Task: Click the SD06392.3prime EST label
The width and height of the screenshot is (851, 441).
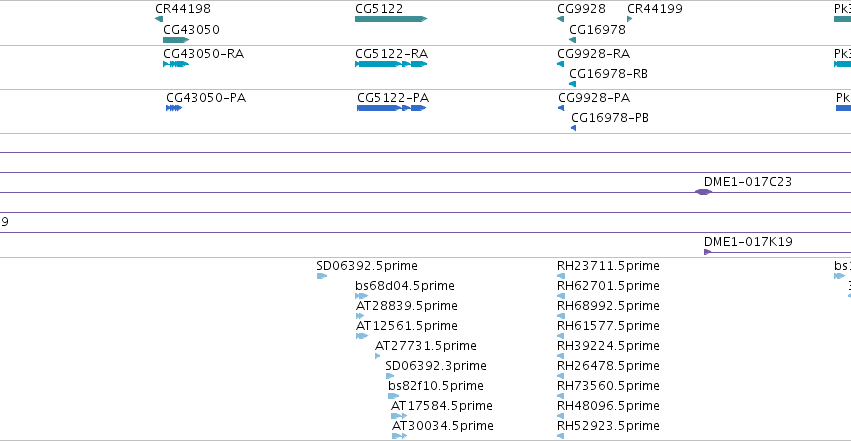Action: [436, 366]
